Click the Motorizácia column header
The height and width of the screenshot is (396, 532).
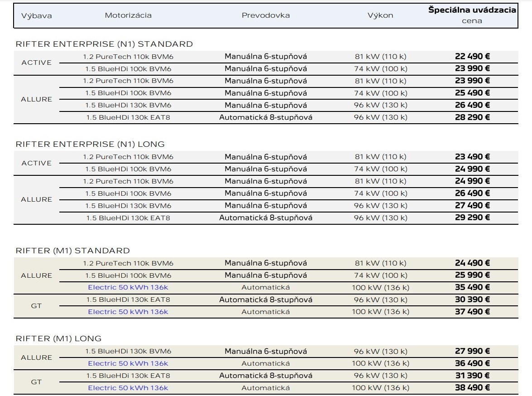point(128,15)
